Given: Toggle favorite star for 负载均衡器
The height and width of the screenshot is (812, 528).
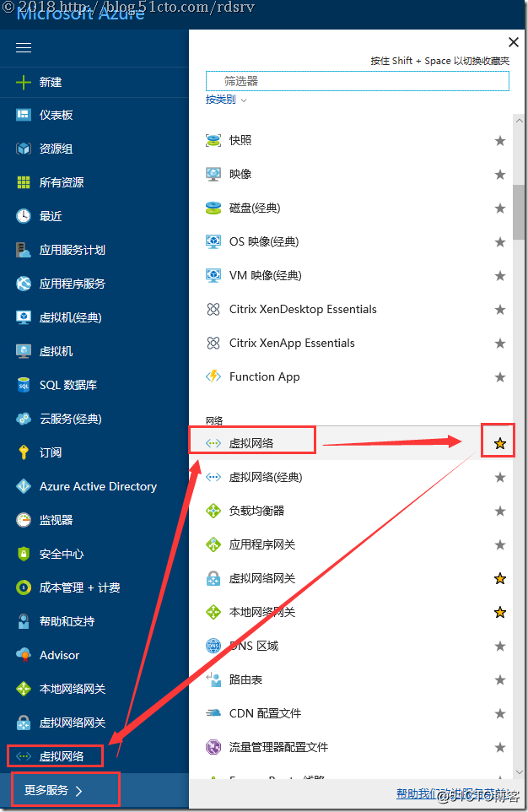Looking at the screenshot, I should click(499, 512).
